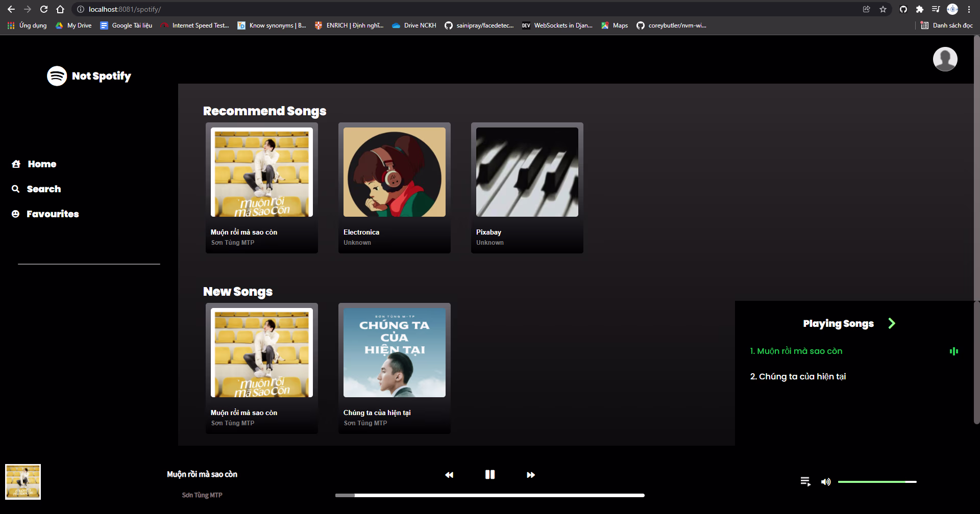
Task: Bookmark this page with star icon
Action: (x=883, y=9)
